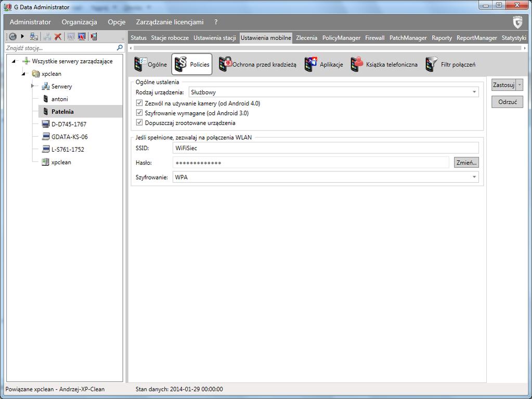532x399 pixels.
Task: Collapse the xpclean group node
Action: 23,74
